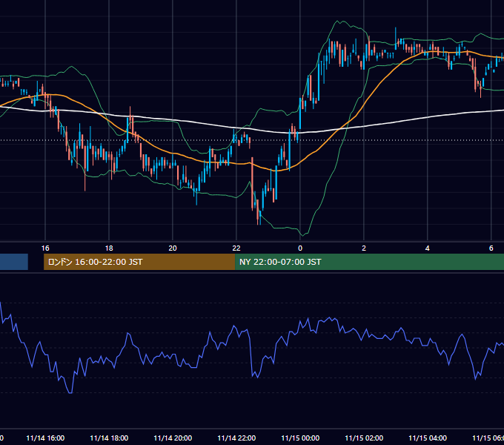Click the '0' hour label on price chart axis
Viewport: 504px width, 445px height.
300,248
